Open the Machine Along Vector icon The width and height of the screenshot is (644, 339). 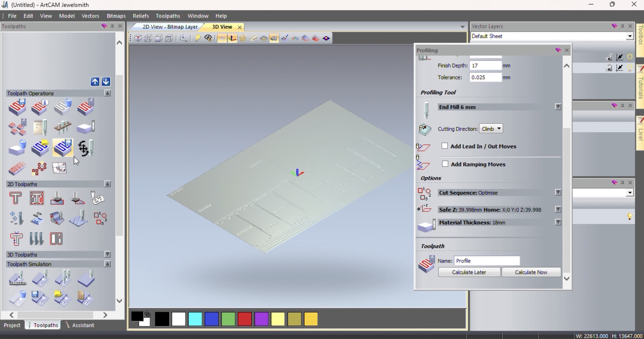tap(57, 218)
